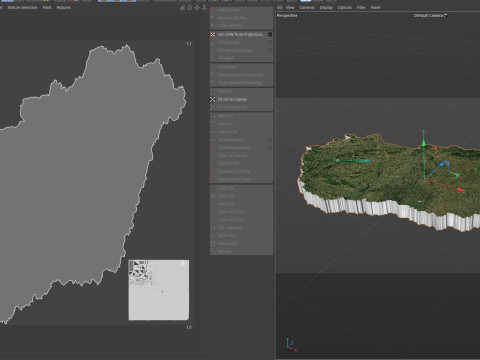Click the lock icon in UV editor header
The height and width of the screenshot is (360, 480).
click(x=190, y=7)
